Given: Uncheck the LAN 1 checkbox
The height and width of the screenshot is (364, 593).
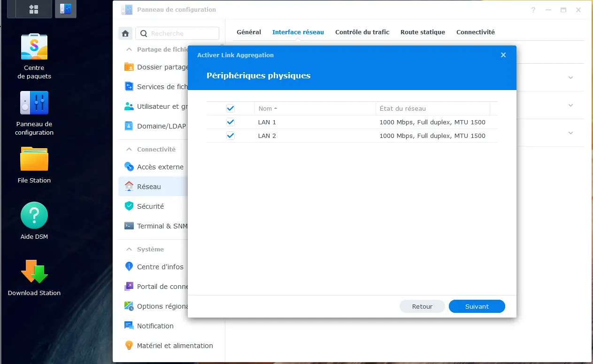Looking at the screenshot, I should [231, 122].
